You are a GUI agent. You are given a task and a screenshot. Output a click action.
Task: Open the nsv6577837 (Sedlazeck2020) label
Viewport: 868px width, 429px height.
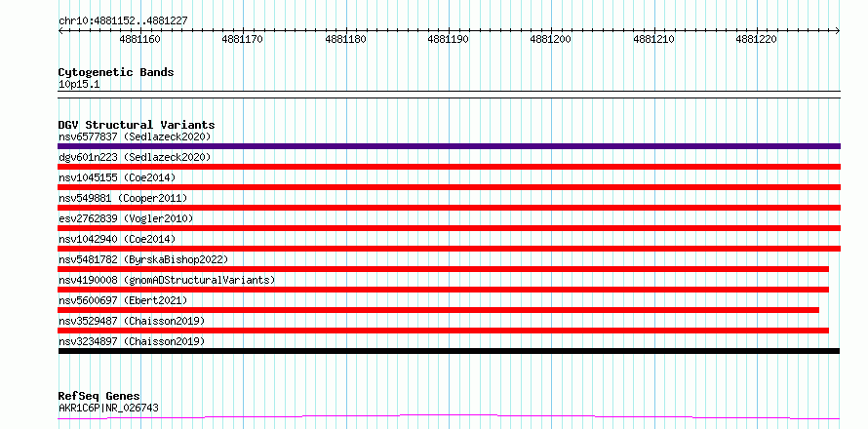tap(135, 136)
